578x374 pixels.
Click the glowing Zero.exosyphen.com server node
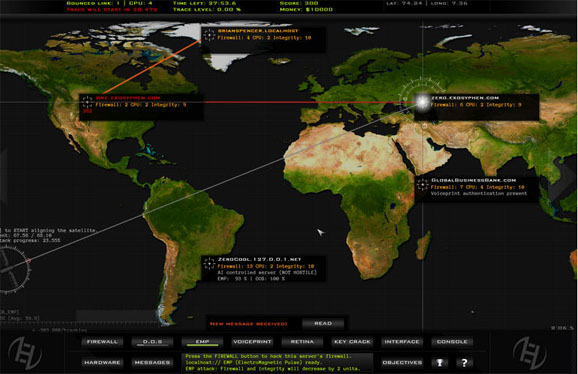point(422,101)
